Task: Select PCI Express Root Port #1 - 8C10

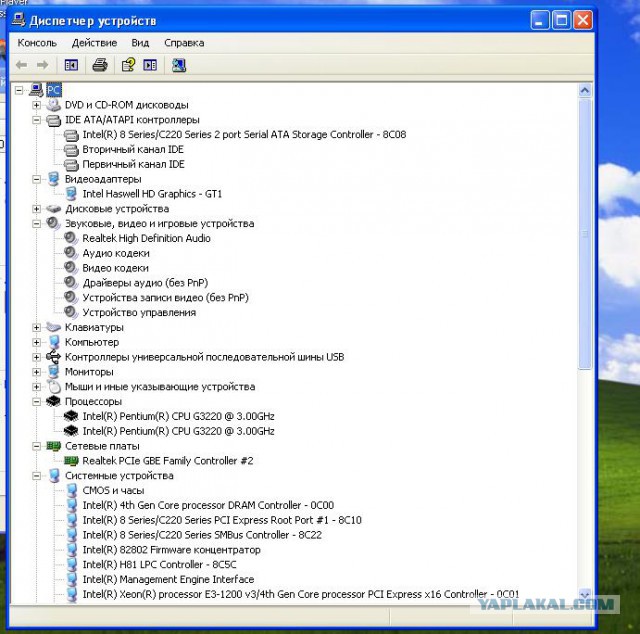Action: (222, 520)
